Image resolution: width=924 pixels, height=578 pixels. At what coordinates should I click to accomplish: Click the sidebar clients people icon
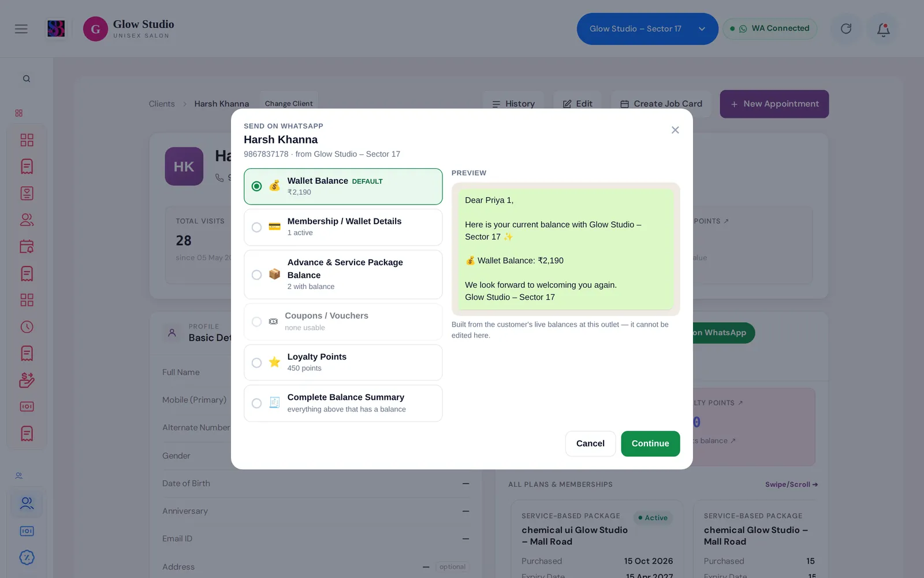pyautogui.click(x=27, y=220)
